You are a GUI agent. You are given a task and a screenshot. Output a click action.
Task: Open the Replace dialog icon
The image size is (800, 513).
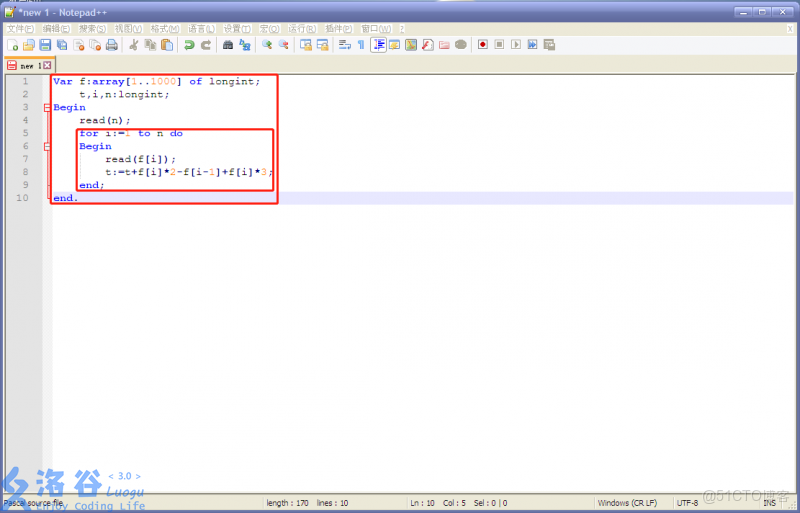click(x=245, y=45)
